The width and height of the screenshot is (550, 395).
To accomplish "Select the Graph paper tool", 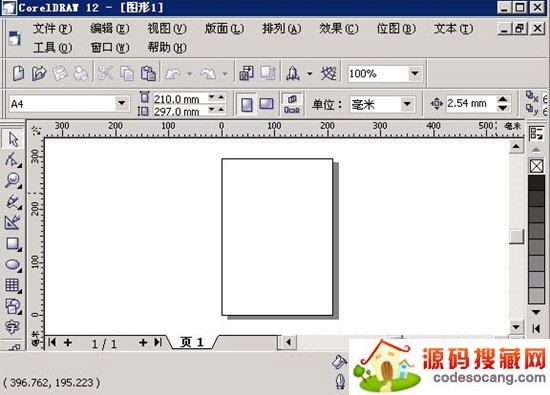I will click(13, 285).
